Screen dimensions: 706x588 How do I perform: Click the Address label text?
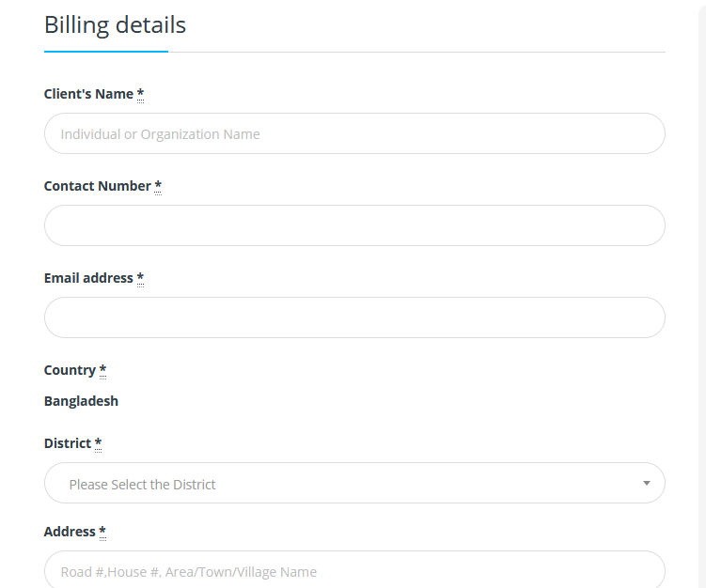(x=70, y=532)
